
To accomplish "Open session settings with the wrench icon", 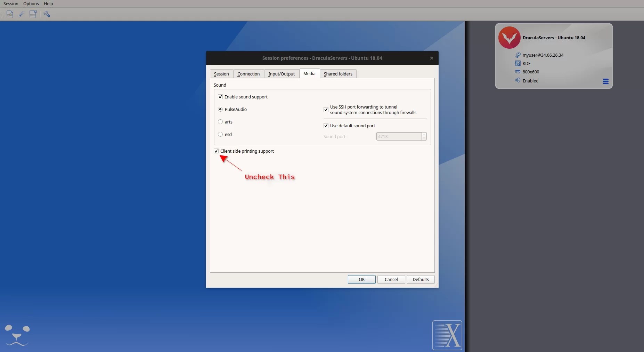I will 47,14.
